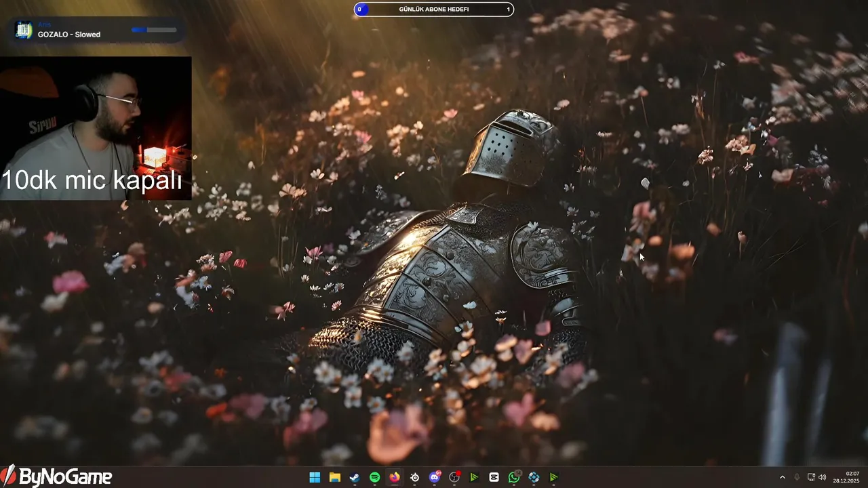Open network settings tray icon
Screen dimensions: 868x488
point(811,477)
